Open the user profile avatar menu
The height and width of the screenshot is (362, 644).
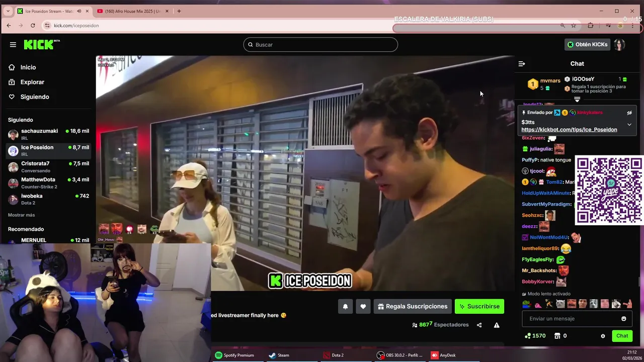(619, 44)
